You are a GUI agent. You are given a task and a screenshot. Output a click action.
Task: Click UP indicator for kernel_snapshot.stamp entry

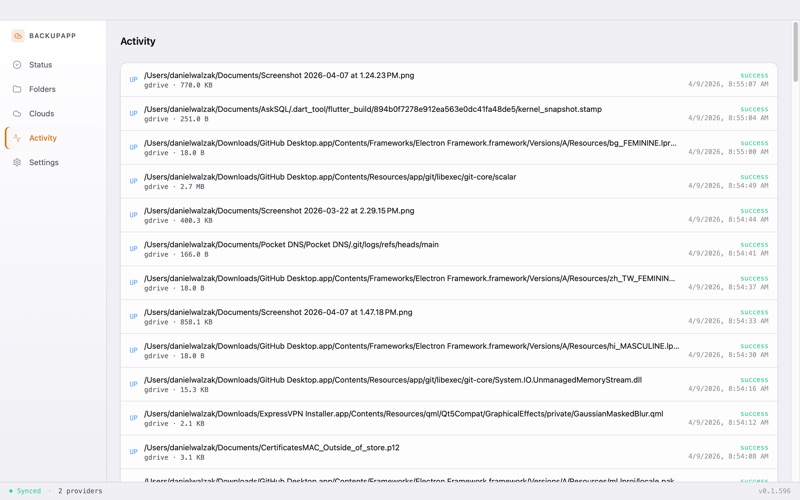(x=134, y=113)
